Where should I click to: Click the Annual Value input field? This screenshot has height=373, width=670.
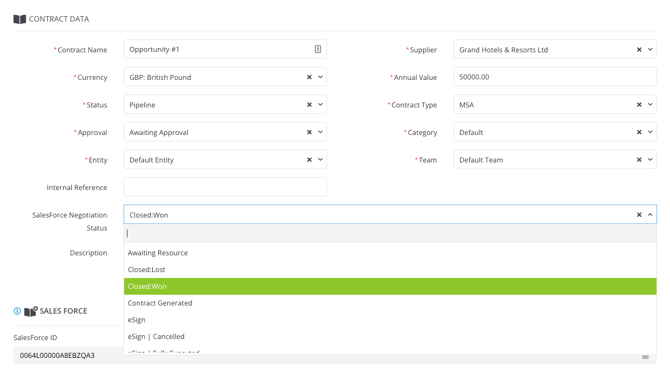point(555,77)
